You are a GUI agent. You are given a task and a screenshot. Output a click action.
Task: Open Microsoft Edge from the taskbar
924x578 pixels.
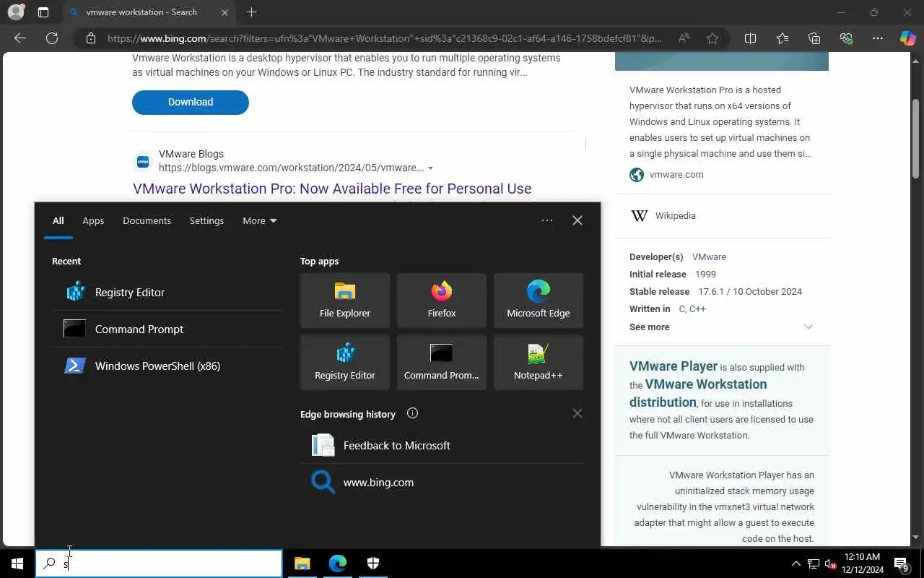338,564
